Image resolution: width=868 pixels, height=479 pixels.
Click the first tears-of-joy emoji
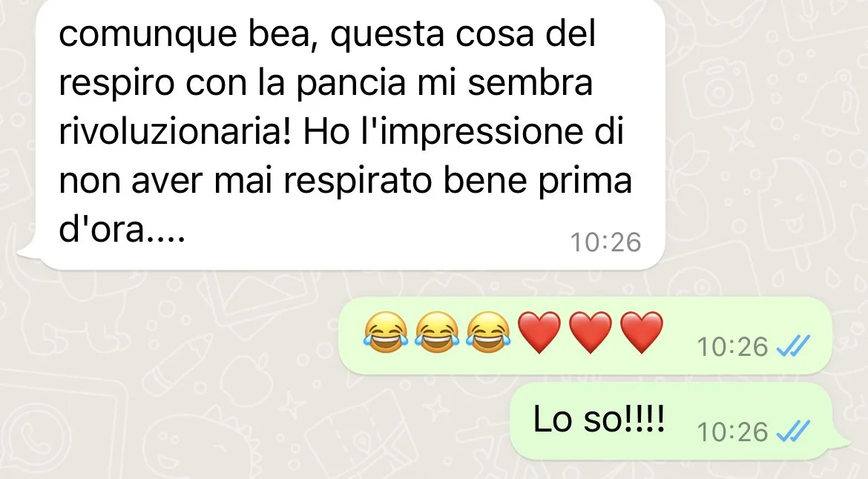click(x=386, y=332)
